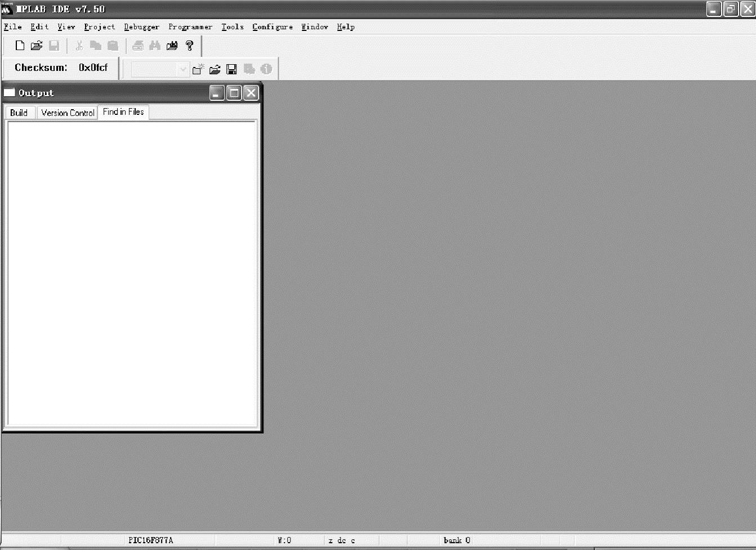Click the MPLAB IDE title bar logo
756x550 pixels.
7,9
